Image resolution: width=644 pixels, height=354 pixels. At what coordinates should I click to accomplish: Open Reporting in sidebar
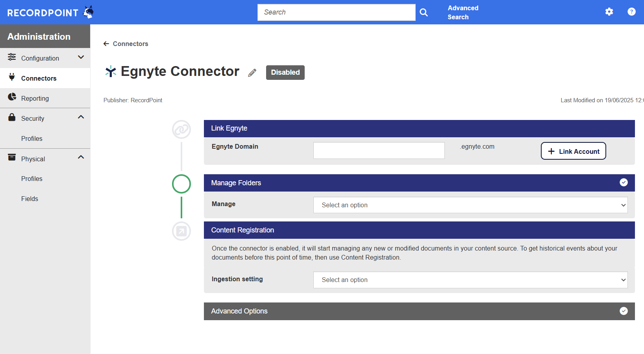pyautogui.click(x=45, y=98)
